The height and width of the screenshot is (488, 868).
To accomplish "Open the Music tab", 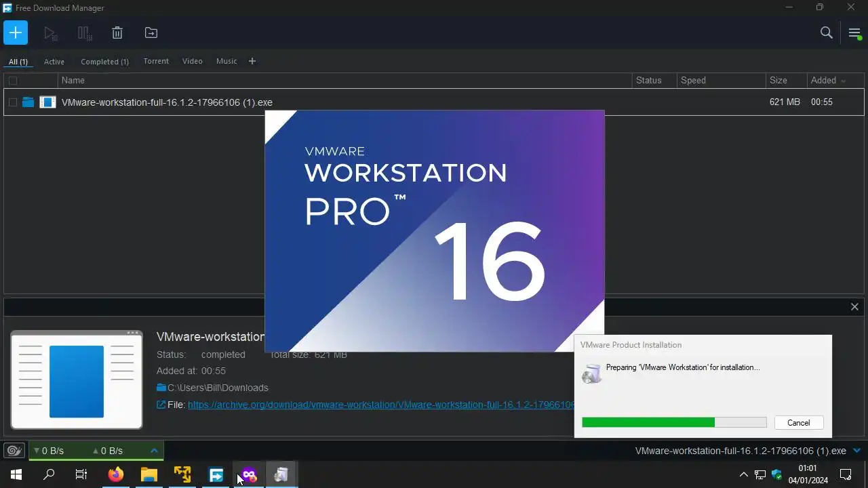I will [x=226, y=61].
